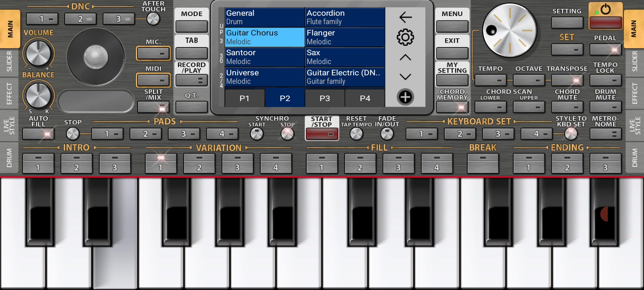The width and height of the screenshot is (644, 290).
Task: Click the large tempo jog dial
Action: 509,31
